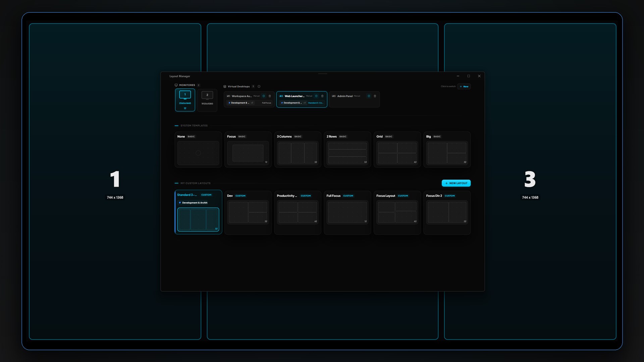The height and width of the screenshot is (362, 644).
Task: Apply the 3 Columns system template
Action: pos(298,149)
